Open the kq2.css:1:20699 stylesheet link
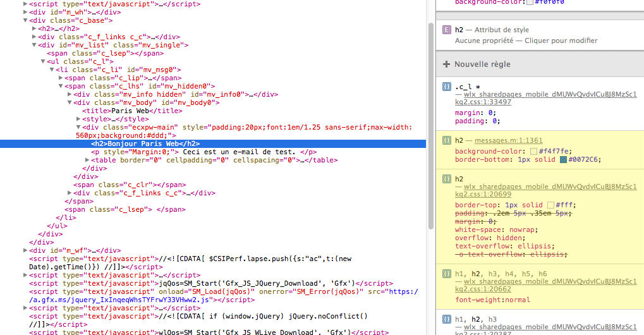 (546, 190)
